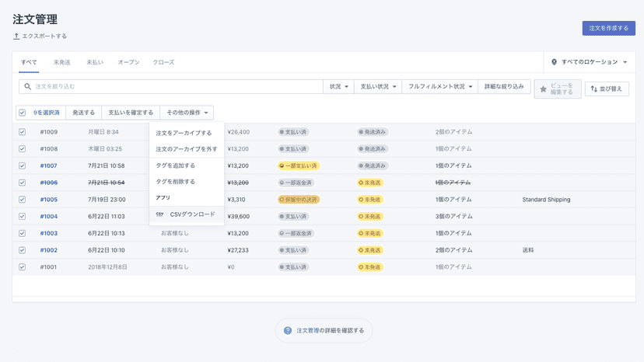Click the エクスポートする link
Screen dimensions: 644x362
click(x=40, y=36)
